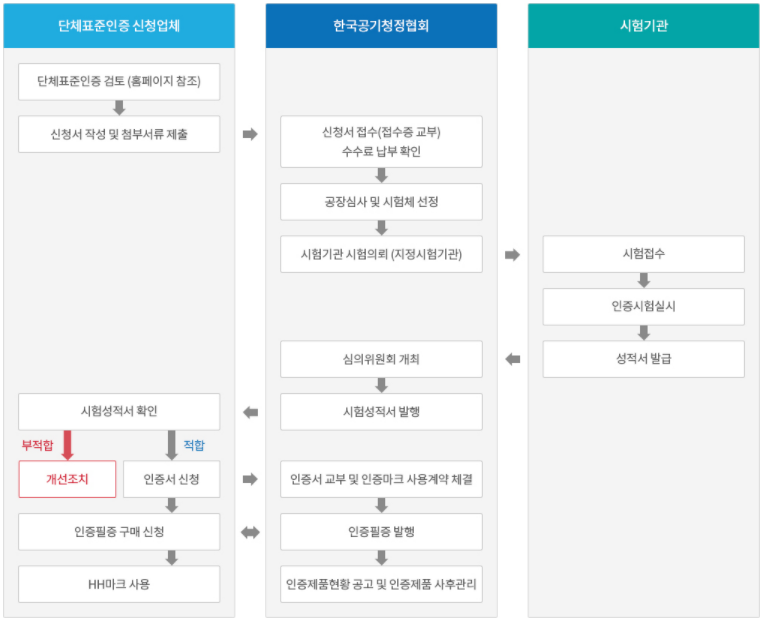Screen dimensions: 765x623
Task: Click the down arrow below 심의위원회 개최
Action: coord(382,385)
